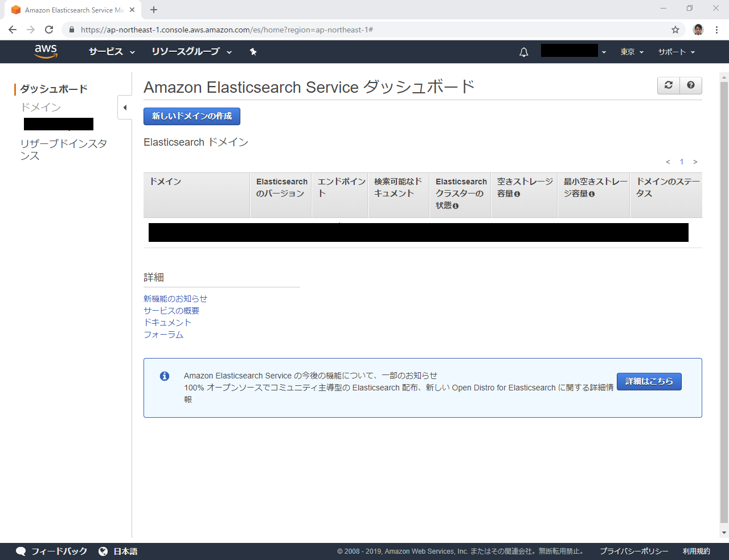
Task: Close the Amazon Elasticsearch Service tab
Action: click(132, 10)
